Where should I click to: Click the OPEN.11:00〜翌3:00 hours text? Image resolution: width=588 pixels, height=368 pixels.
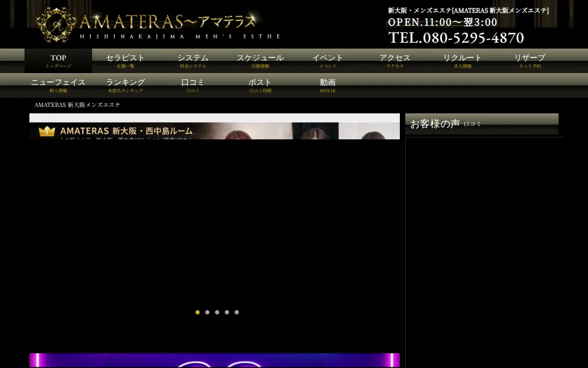click(x=442, y=23)
